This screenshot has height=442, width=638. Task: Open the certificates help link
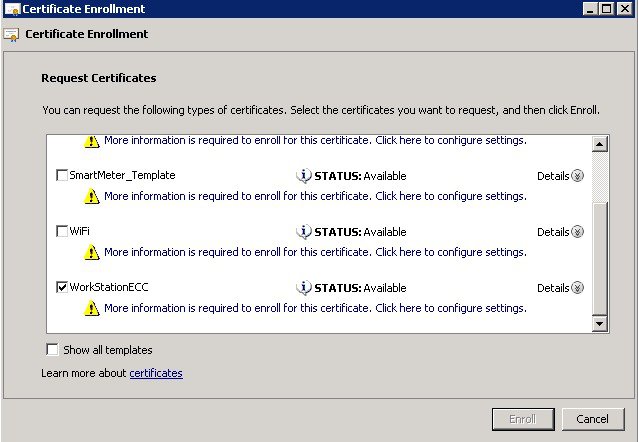click(156, 373)
